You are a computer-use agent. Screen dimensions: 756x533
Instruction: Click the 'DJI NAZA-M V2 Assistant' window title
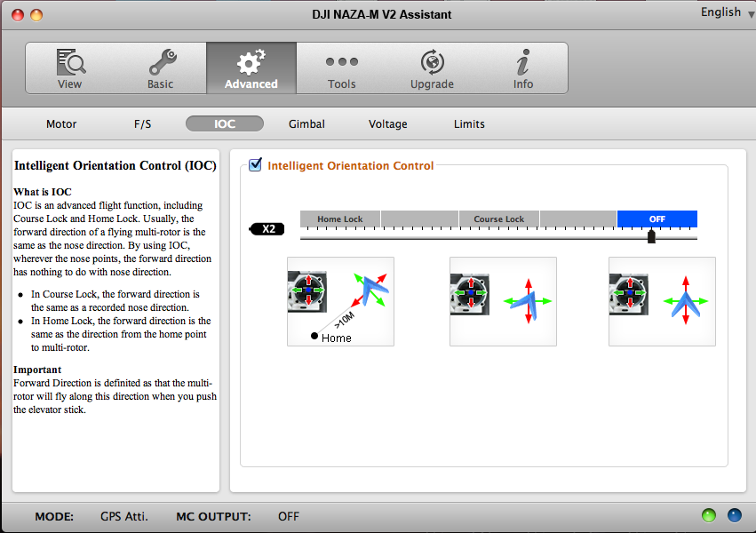tap(382, 14)
